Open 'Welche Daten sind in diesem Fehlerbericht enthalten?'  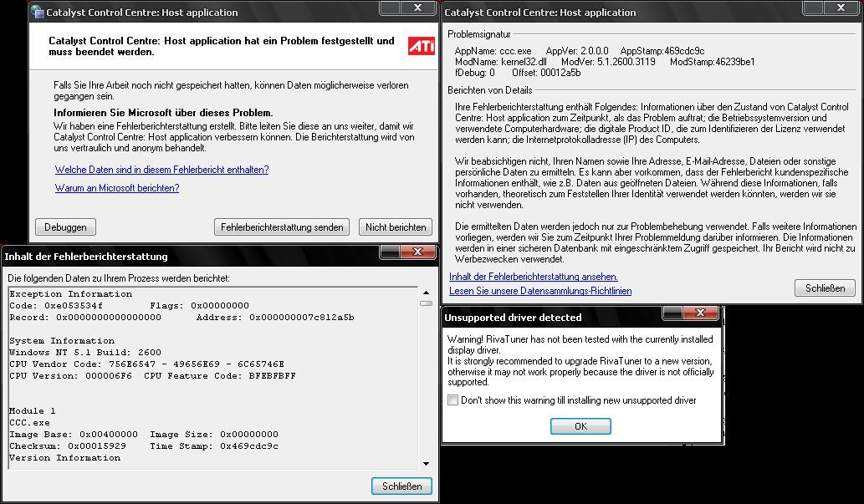click(x=162, y=170)
